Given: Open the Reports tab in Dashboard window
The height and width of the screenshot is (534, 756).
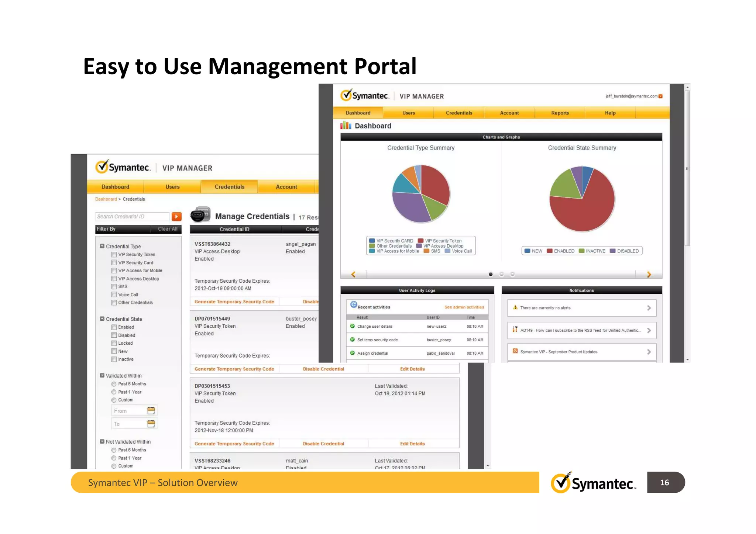Looking at the screenshot, I should 560,113.
